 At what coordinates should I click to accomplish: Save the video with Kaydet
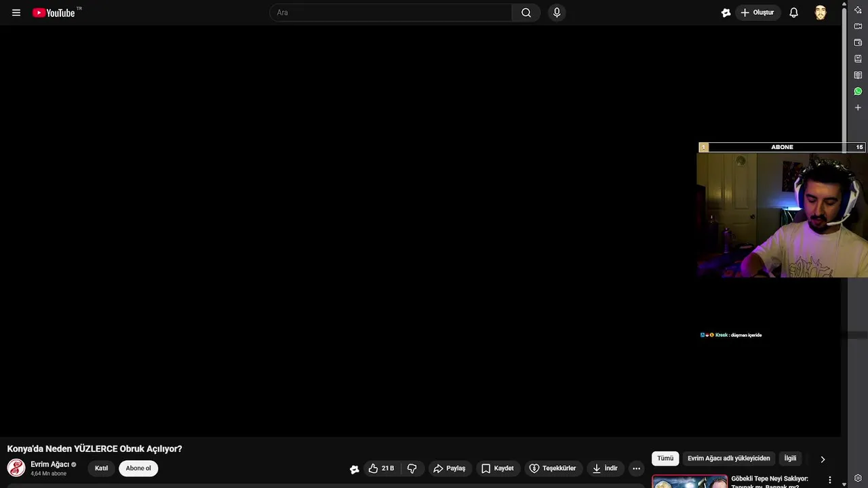click(x=498, y=468)
